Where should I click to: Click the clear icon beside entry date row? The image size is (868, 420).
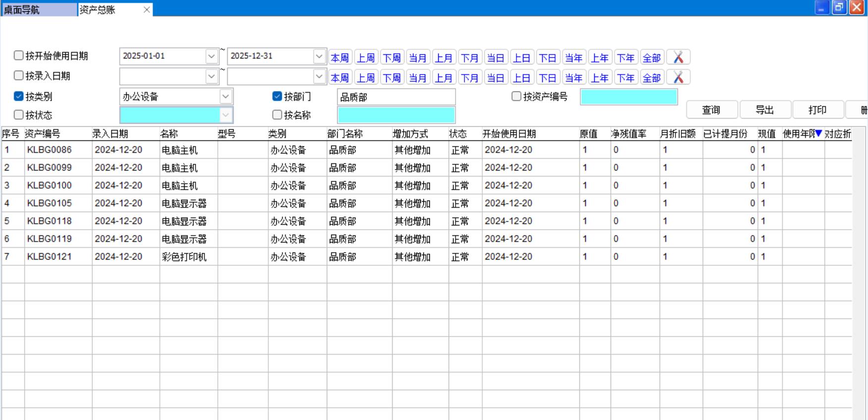[678, 77]
